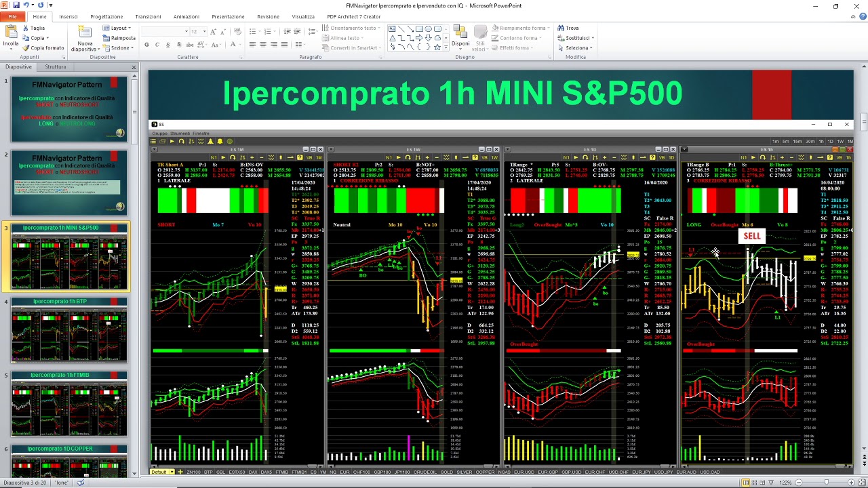Justify the paragraph text
This screenshot has height=488, width=868.
tap(283, 45)
